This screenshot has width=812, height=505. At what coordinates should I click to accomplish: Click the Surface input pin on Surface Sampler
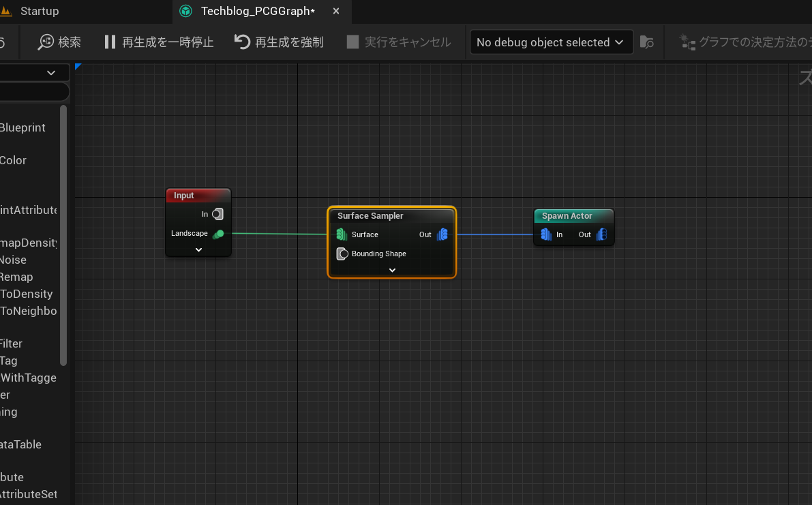pos(342,234)
